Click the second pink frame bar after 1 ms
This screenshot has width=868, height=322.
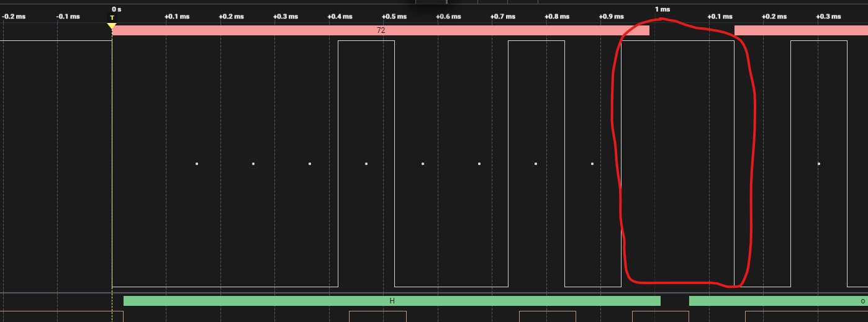coord(801,30)
